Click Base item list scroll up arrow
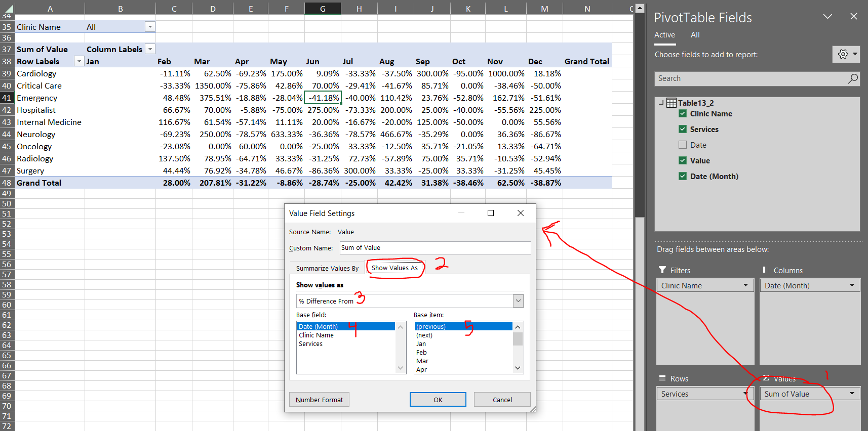The width and height of the screenshot is (868, 431). [518, 327]
